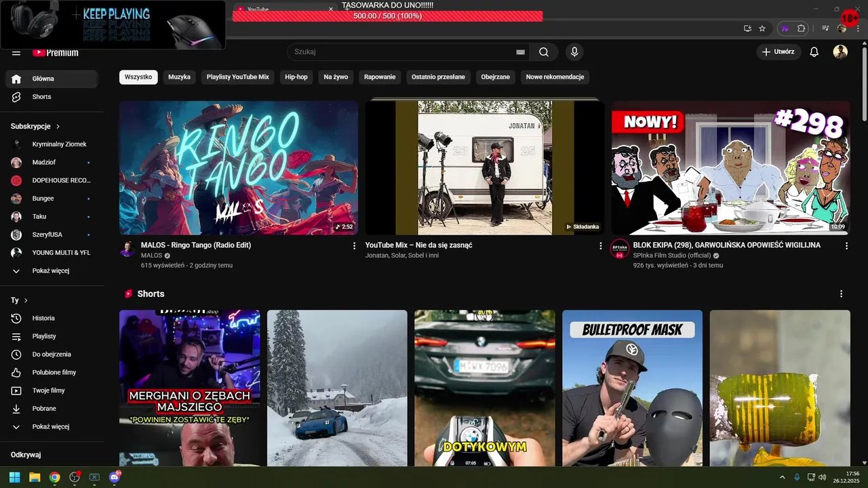
Task: Open Polubione filmy in sidebar
Action: (52, 372)
